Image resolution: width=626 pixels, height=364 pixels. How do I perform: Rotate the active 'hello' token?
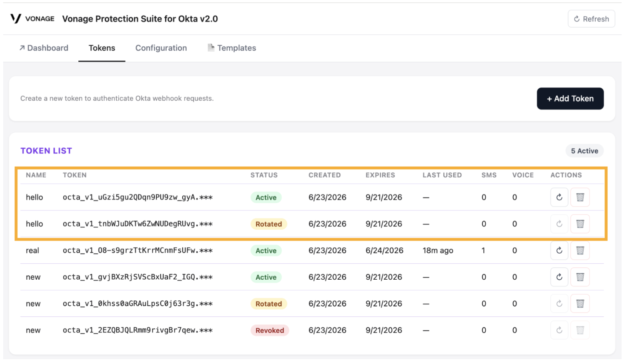pyautogui.click(x=559, y=197)
